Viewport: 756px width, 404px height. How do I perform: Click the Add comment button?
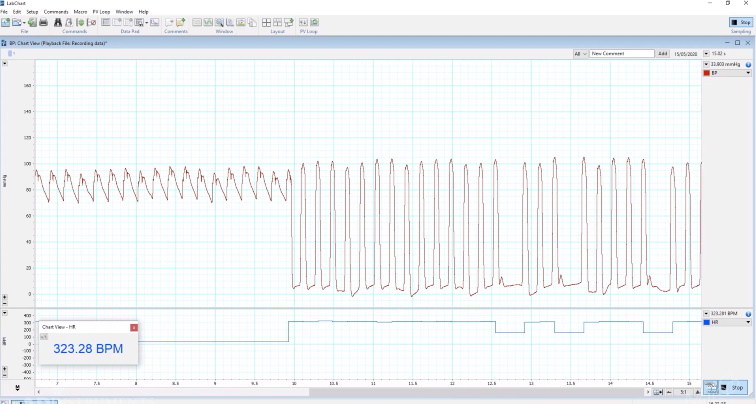tap(663, 54)
